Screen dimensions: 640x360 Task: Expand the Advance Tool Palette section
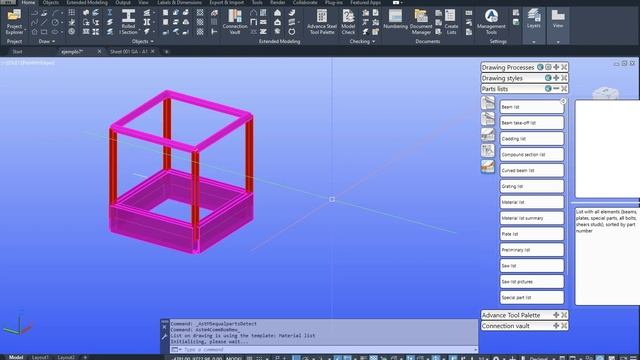556,315
